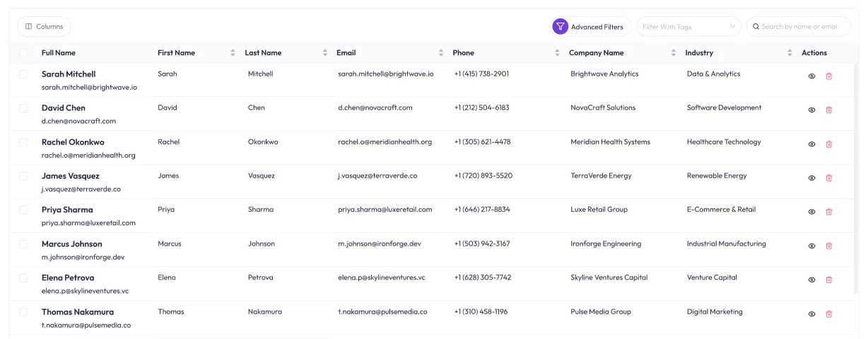
Task: Click the purple funnel filter icon
Action: tap(561, 27)
